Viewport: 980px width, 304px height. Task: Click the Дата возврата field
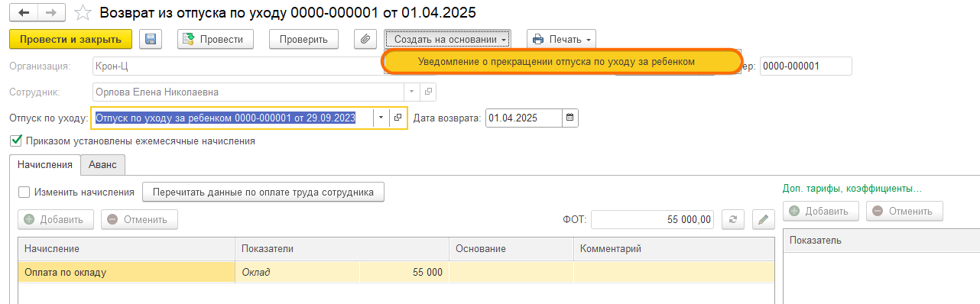pos(524,118)
